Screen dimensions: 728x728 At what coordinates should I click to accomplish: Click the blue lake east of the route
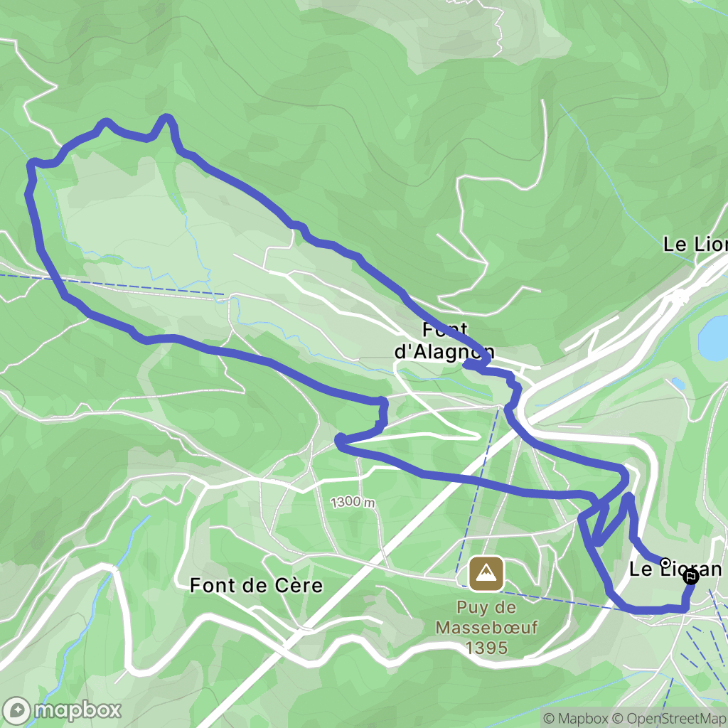pyautogui.click(x=713, y=338)
